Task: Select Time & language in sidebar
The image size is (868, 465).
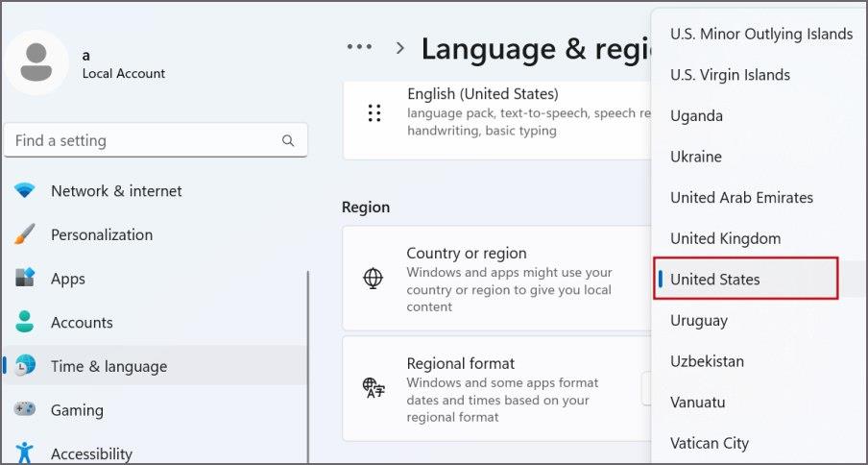Action: [155, 366]
